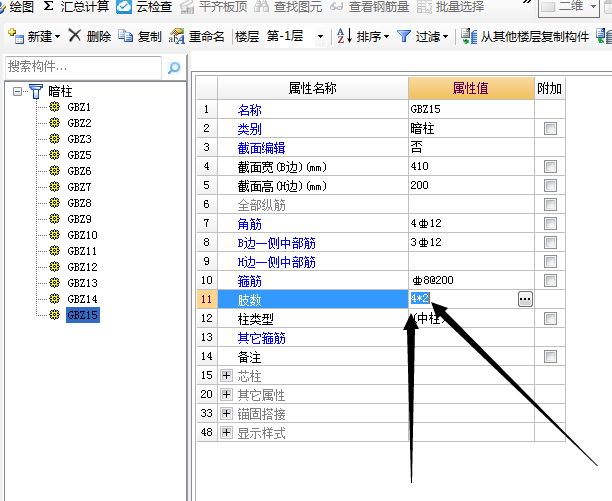
Task: Click the 排序 A-Z sort icon
Action: tap(345, 36)
